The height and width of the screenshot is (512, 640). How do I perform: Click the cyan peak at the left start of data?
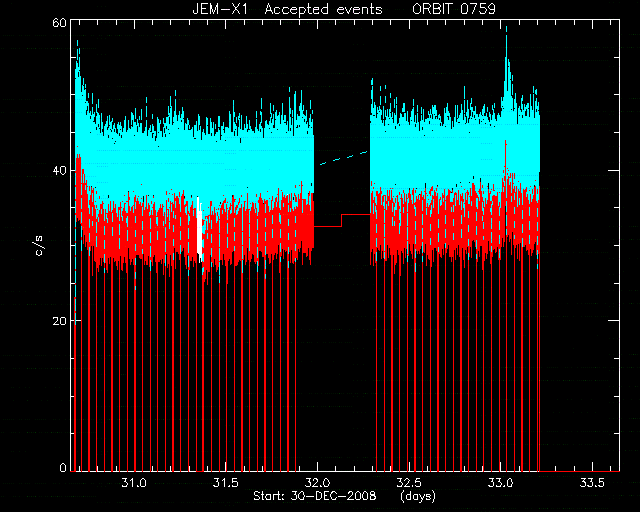[x=78, y=61]
